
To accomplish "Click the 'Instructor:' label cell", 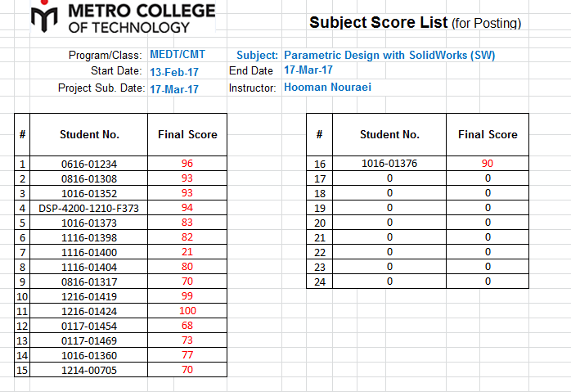I will [x=252, y=88].
